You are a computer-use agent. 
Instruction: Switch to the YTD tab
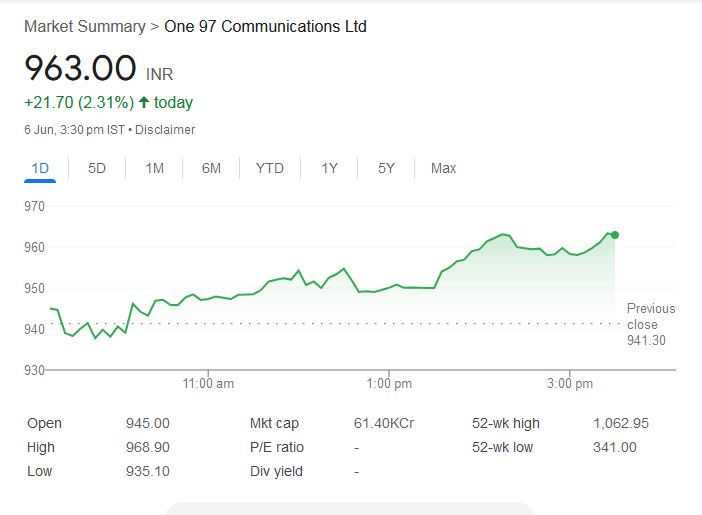(x=269, y=168)
